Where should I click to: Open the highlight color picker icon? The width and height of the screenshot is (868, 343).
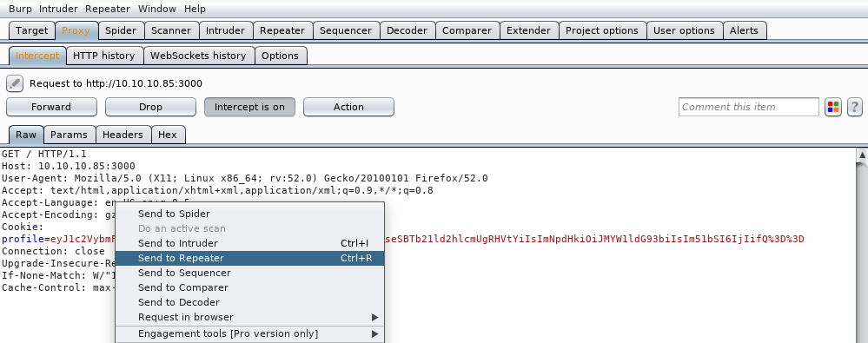point(832,107)
